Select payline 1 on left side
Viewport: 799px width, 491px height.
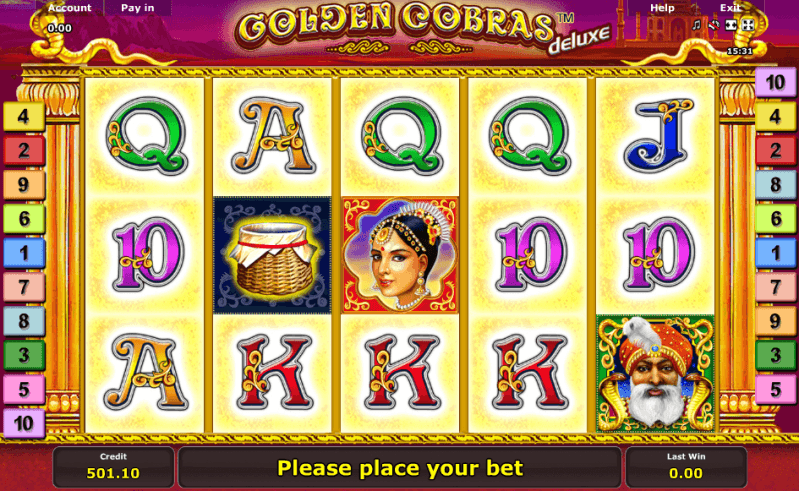tap(24, 253)
